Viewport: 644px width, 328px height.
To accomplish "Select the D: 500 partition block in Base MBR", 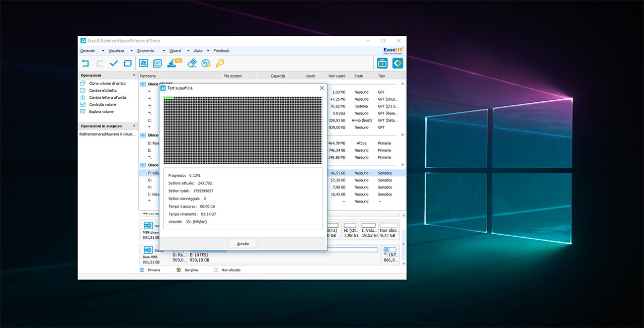I will (x=178, y=254).
